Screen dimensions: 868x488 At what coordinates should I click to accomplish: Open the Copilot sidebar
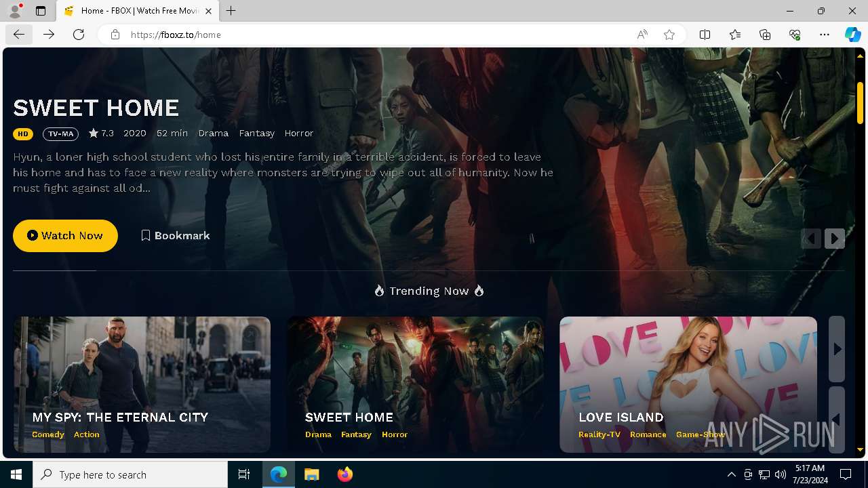[852, 35]
